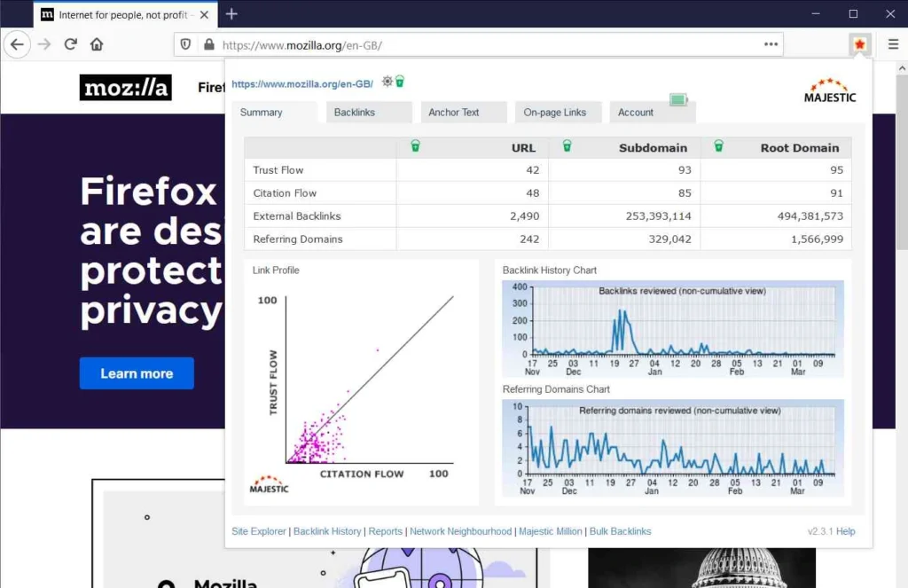Switch to the Backlinks tab

[x=369, y=113]
